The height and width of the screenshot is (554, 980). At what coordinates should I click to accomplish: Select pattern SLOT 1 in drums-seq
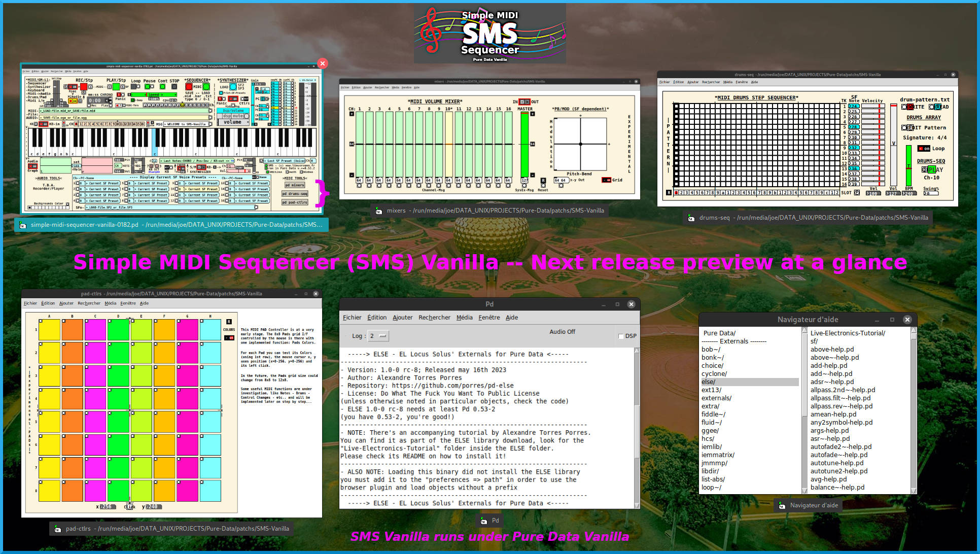(x=676, y=192)
